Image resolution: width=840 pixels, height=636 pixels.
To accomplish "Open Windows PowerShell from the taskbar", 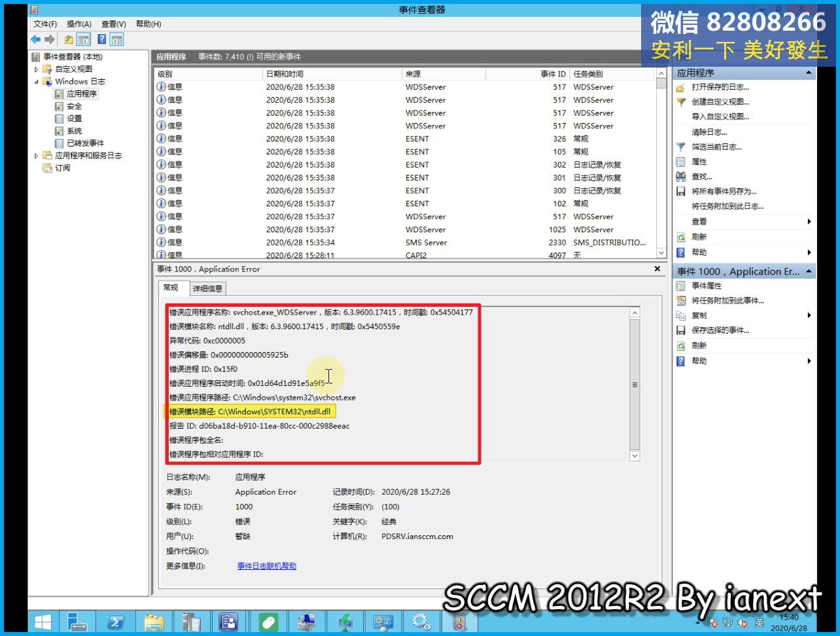I will pos(115,622).
